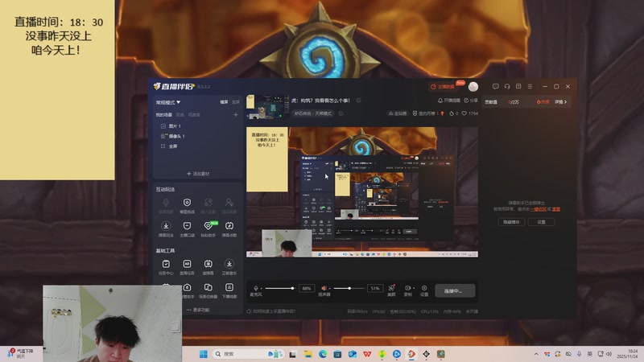Toggle the 图片 1 source checkbox

click(163, 126)
